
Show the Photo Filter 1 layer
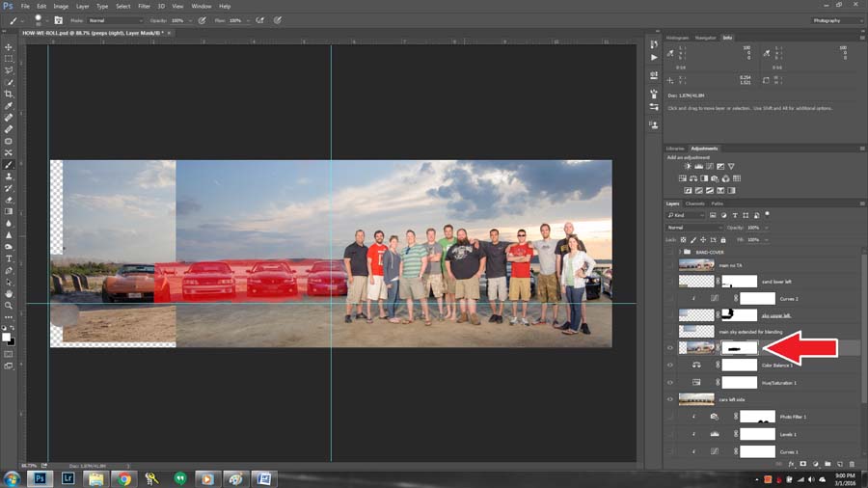pyautogui.click(x=670, y=417)
